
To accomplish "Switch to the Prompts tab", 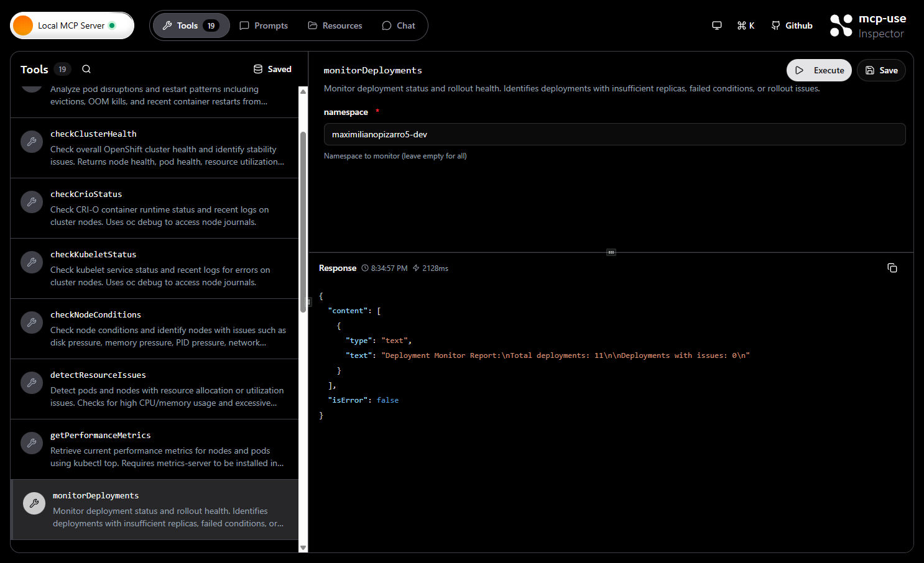I will (x=263, y=25).
